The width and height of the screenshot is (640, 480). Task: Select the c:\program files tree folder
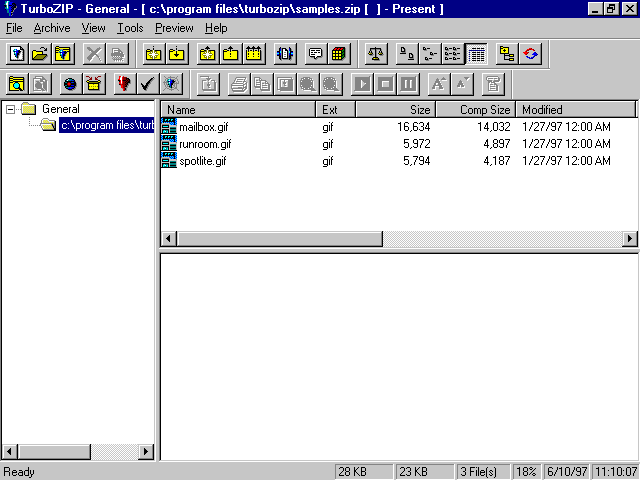(x=105, y=125)
